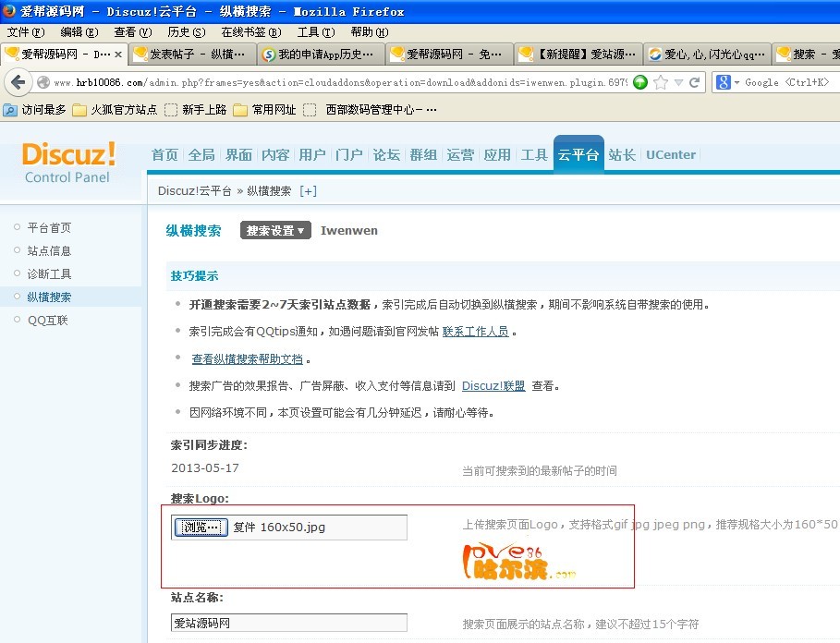Click the Firefox logo in title bar
This screenshot has height=643, width=840.
coord(9,11)
